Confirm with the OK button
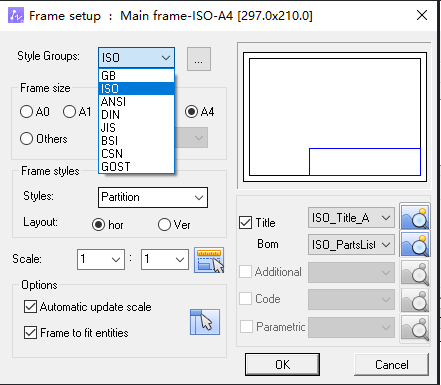This screenshot has height=385, width=441. point(282,365)
